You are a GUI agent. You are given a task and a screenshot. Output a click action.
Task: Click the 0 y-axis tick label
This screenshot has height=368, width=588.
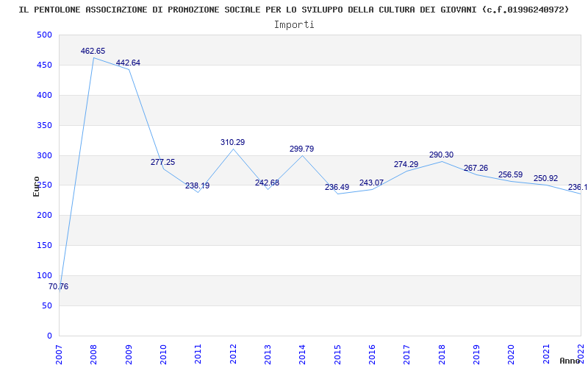[49, 336]
